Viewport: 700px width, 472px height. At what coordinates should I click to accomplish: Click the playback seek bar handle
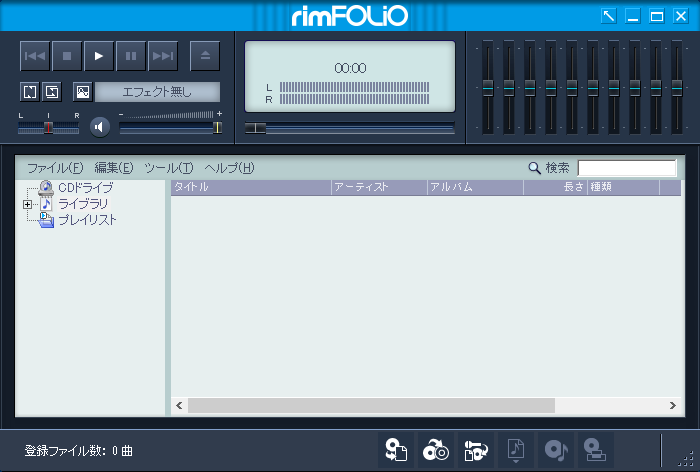tap(255, 128)
